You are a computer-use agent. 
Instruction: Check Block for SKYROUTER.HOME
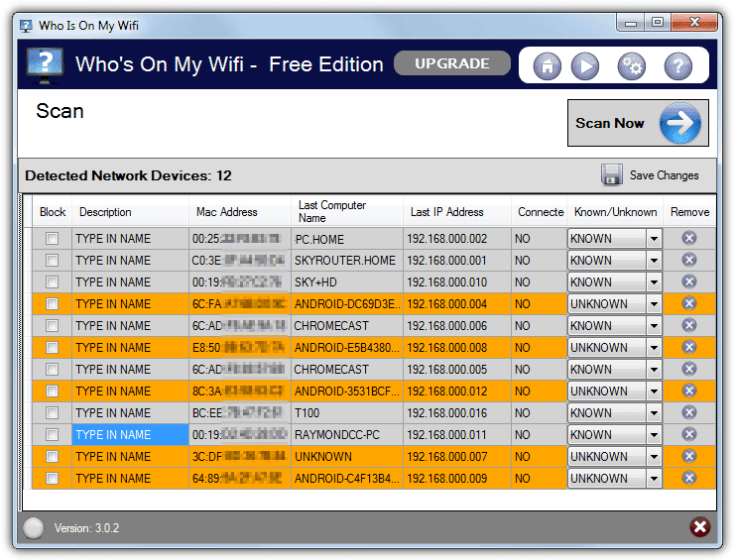[x=52, y=261]
